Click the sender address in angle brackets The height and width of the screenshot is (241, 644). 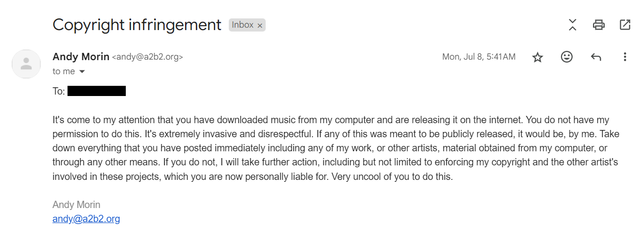point(148,57)
